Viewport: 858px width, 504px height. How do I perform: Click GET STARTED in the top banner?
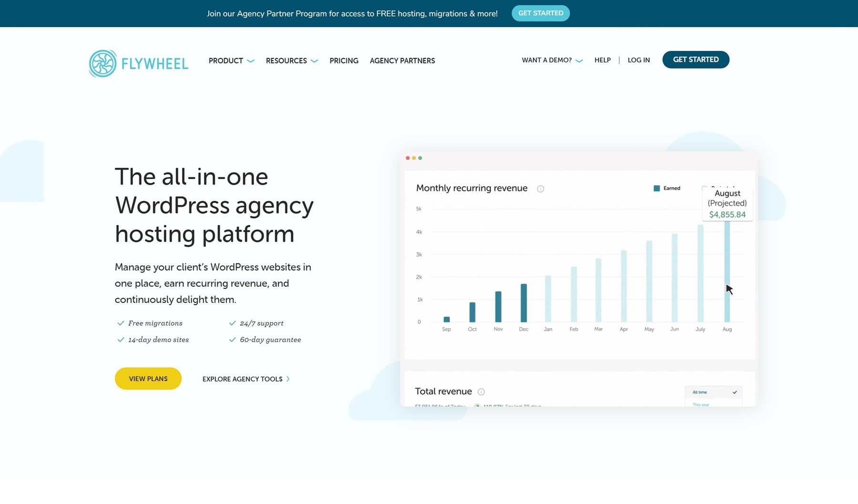click(541, 13)
